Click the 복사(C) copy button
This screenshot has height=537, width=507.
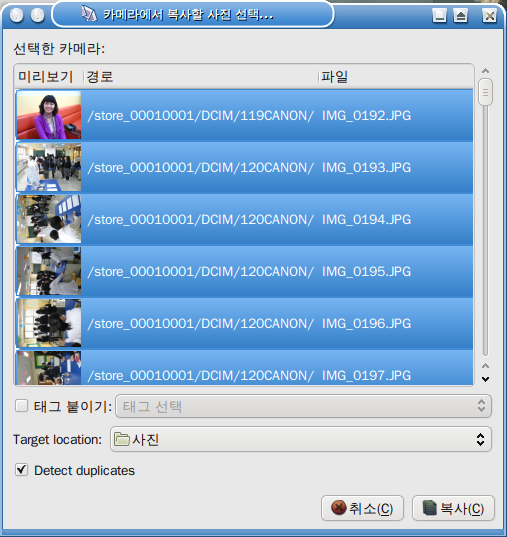click(x=453, y=508)
